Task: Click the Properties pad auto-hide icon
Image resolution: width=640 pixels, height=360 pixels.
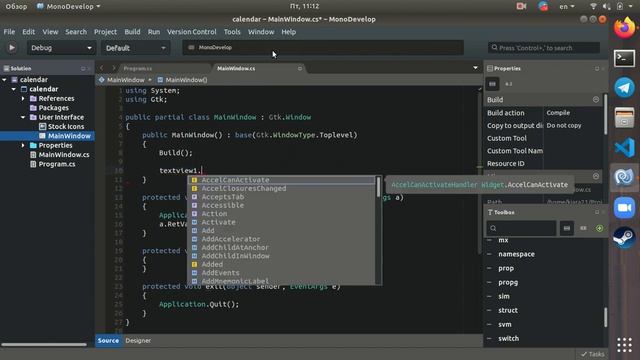Action: tap(597, 69)
